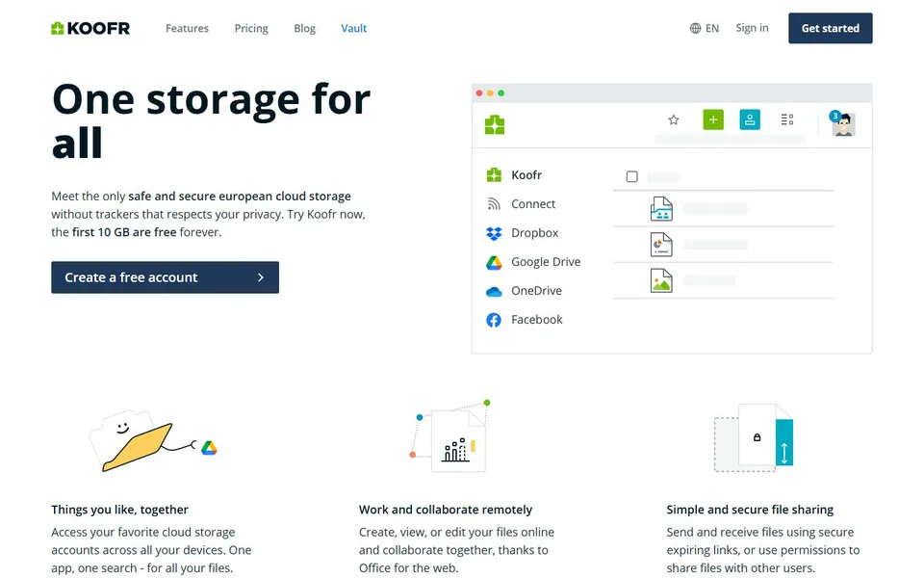Click the green plus add button
The image size is (924, 578).
pos(713,119)
